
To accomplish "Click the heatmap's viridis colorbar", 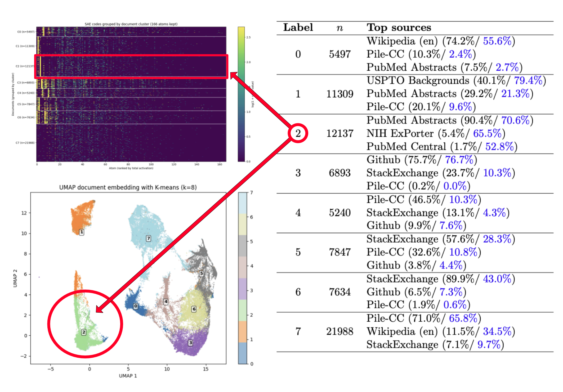I will 241,94.
